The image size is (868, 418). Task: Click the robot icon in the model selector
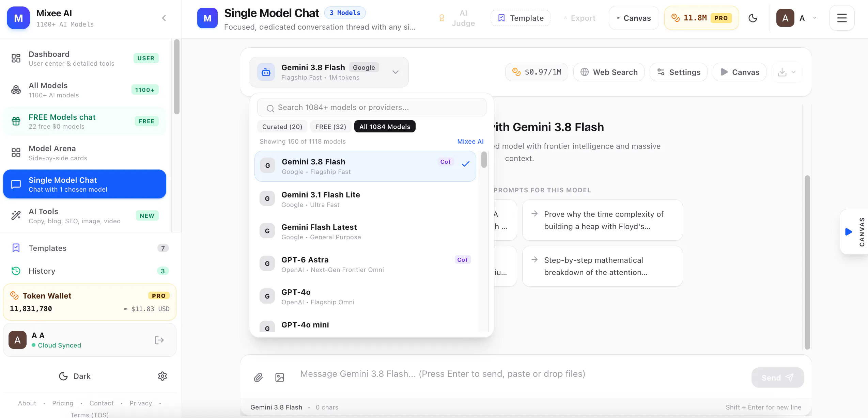pyautogui.click(x=266, y=72)
